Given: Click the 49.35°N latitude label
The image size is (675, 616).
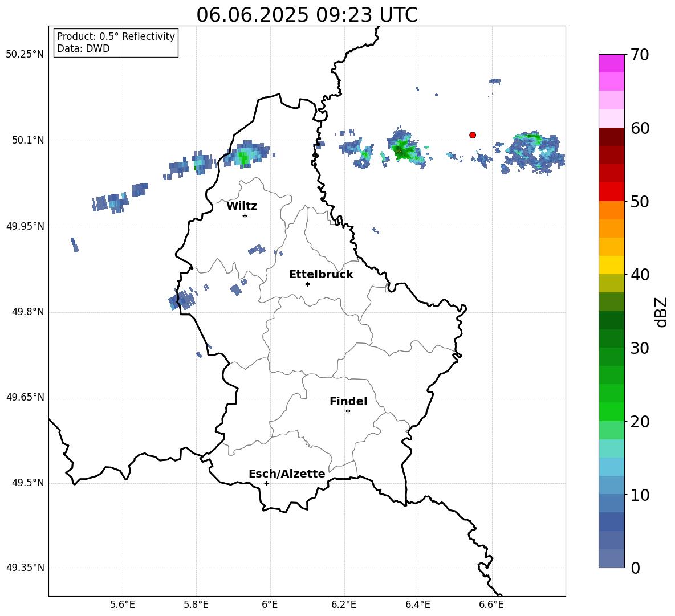Looking at the screenshot, I should [25, 568].
